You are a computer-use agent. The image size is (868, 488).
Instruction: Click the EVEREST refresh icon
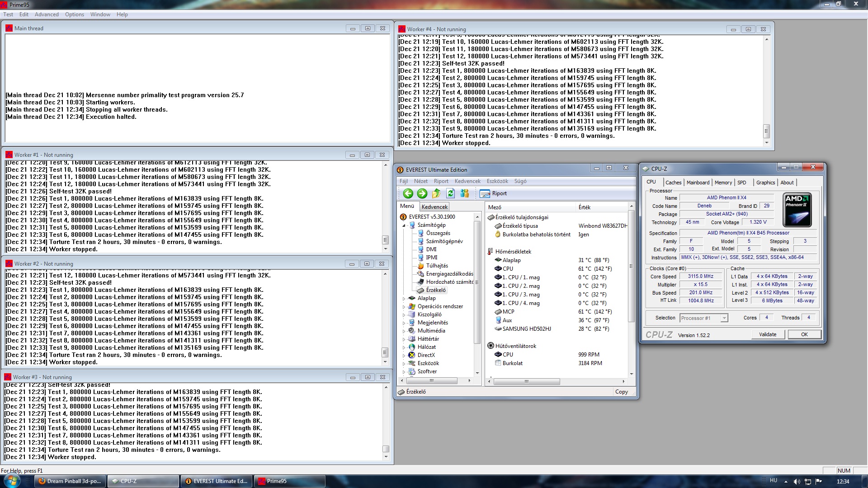click(x=450, y=193)
